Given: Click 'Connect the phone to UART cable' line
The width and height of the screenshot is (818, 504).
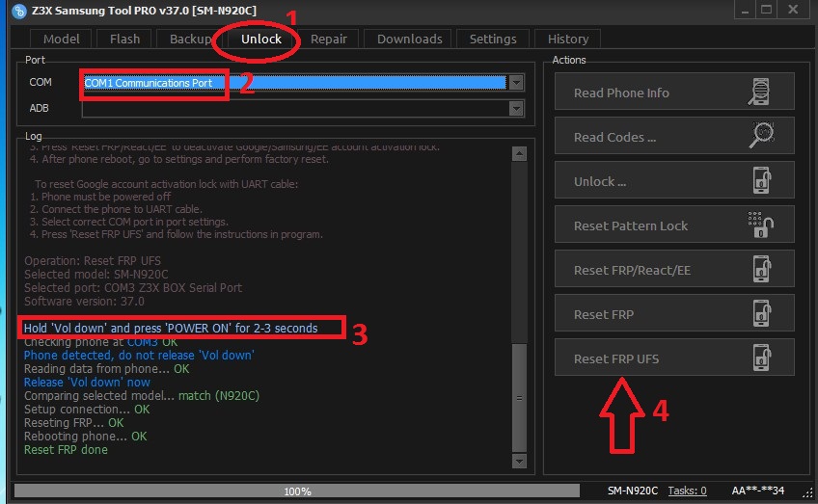Looking at the screenshot, I should [116, 209].
